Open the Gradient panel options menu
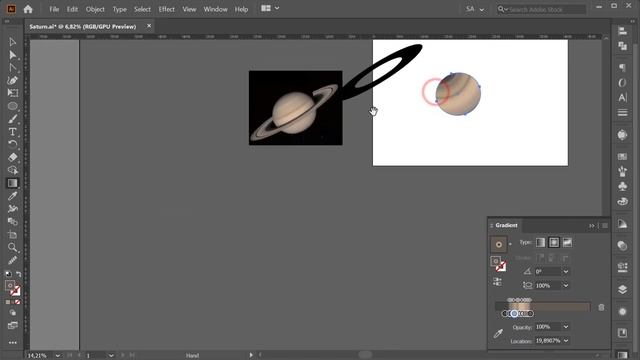This screenshot has height=360, width=640. pyautogui.click(x=605, y=225)
